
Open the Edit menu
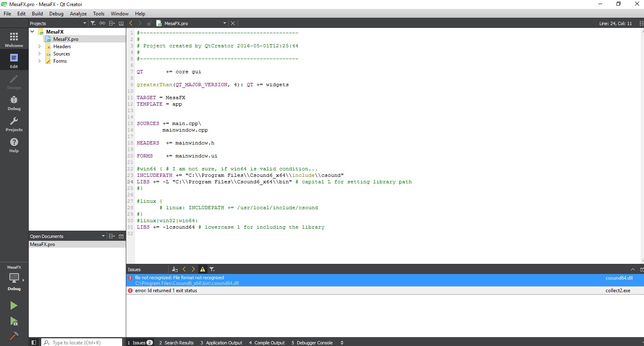tap(21, 14)
